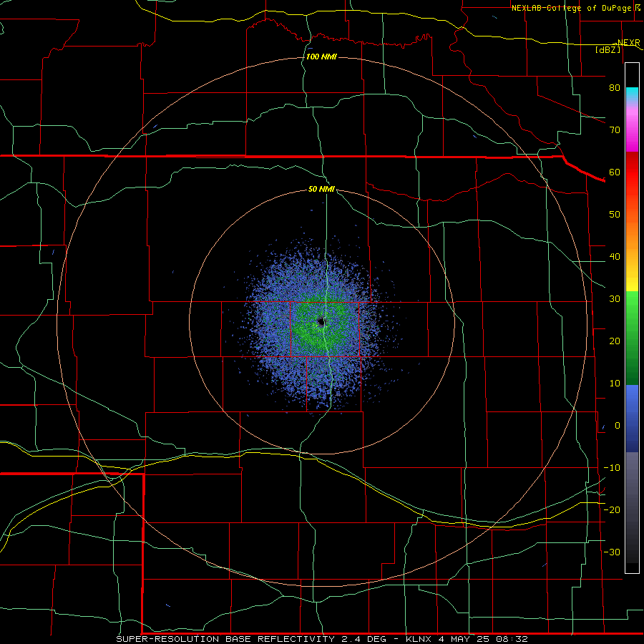Click the "70" value on the dBZ scale
This screenshot has width=644, height=644.
[x=615, y=130]
